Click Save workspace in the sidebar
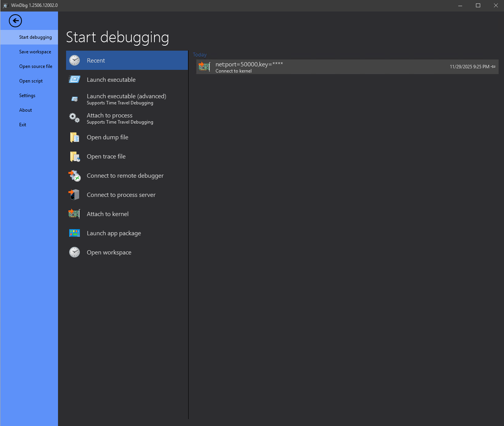The image size is (504, 426). (x=35, y=51)
